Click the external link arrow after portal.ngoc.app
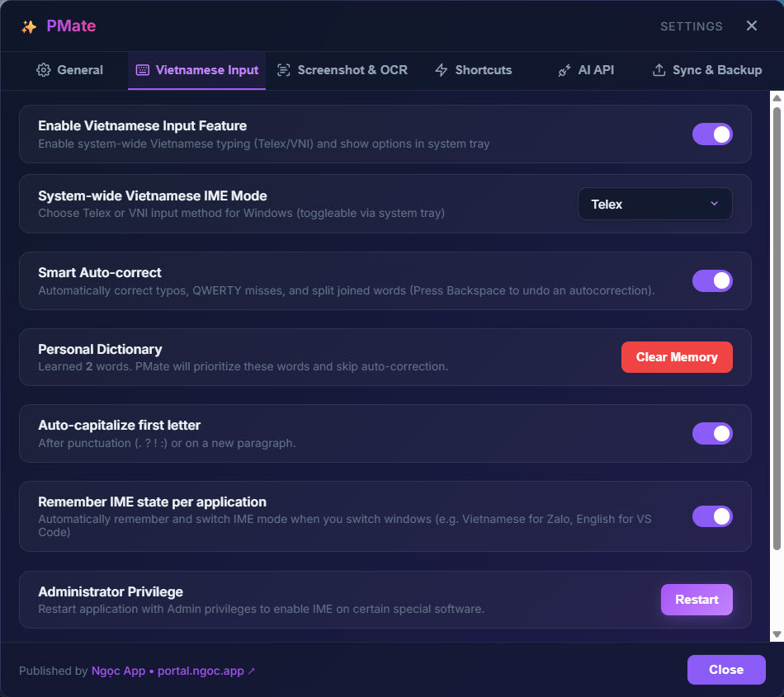This screenshot has height=697, width=784. click(x=251, y=671)
